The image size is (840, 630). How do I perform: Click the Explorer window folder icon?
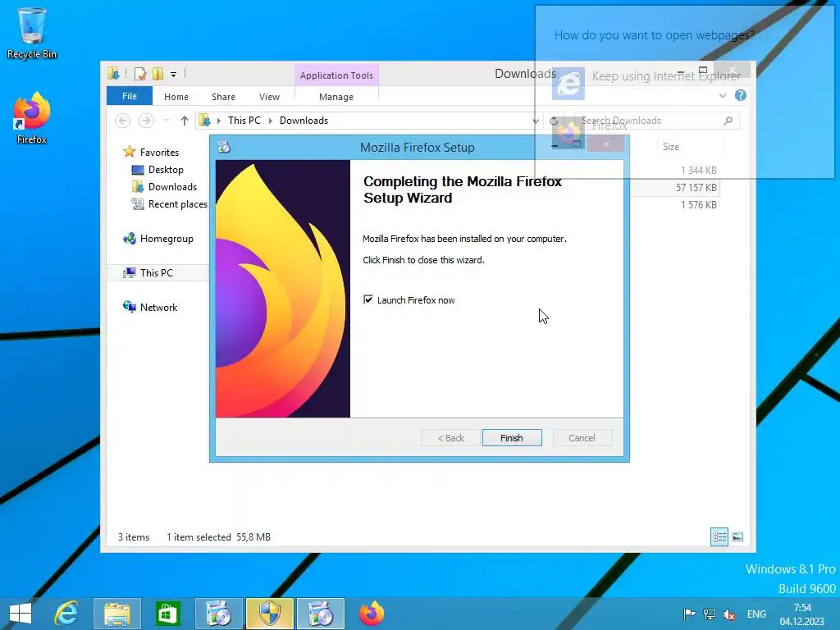point(113,73)
